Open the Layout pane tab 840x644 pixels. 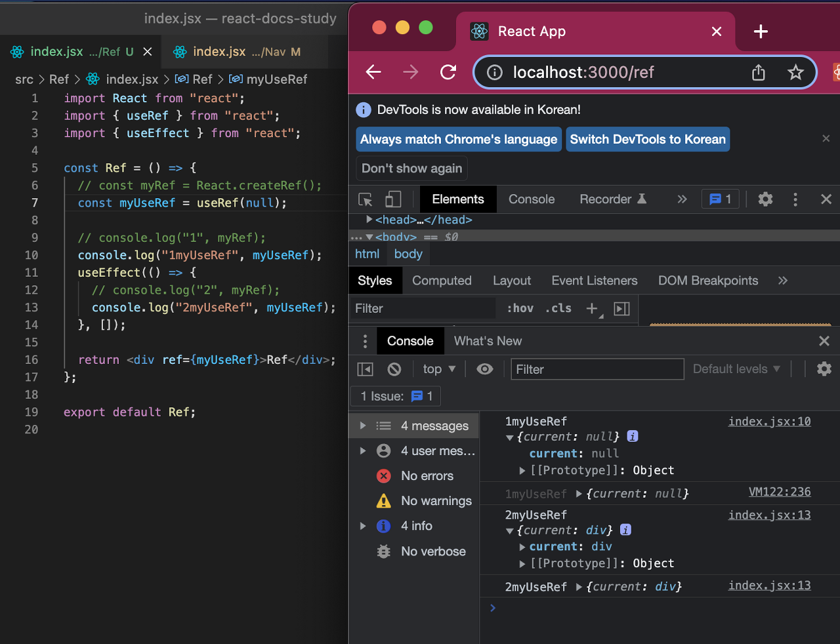(512, 281)
